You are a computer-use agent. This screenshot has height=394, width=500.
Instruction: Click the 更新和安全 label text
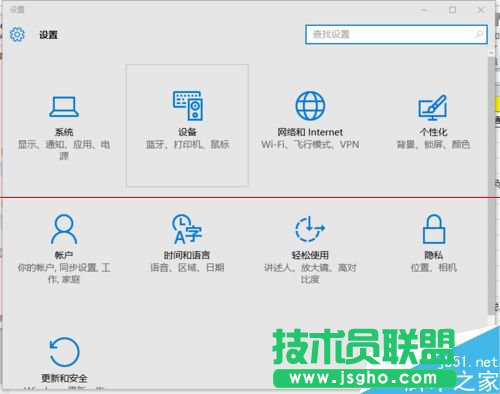pyautogui.click(x=64, y=378)
